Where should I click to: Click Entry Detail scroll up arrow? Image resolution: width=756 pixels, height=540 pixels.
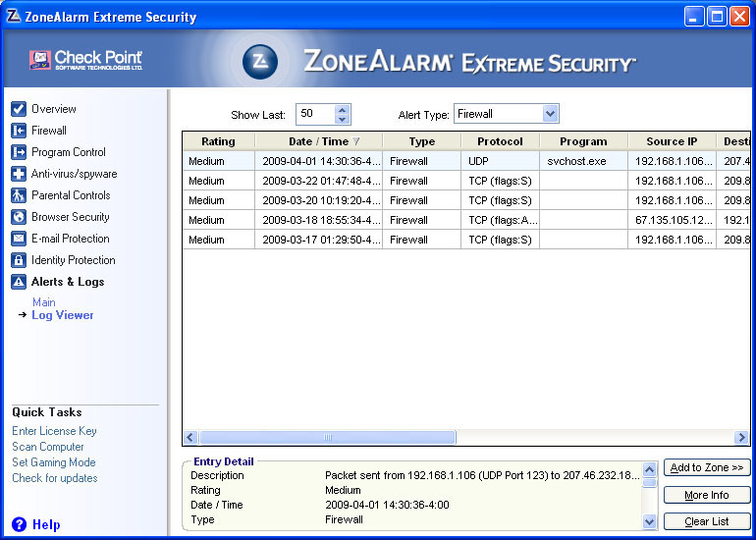(649, 468)
